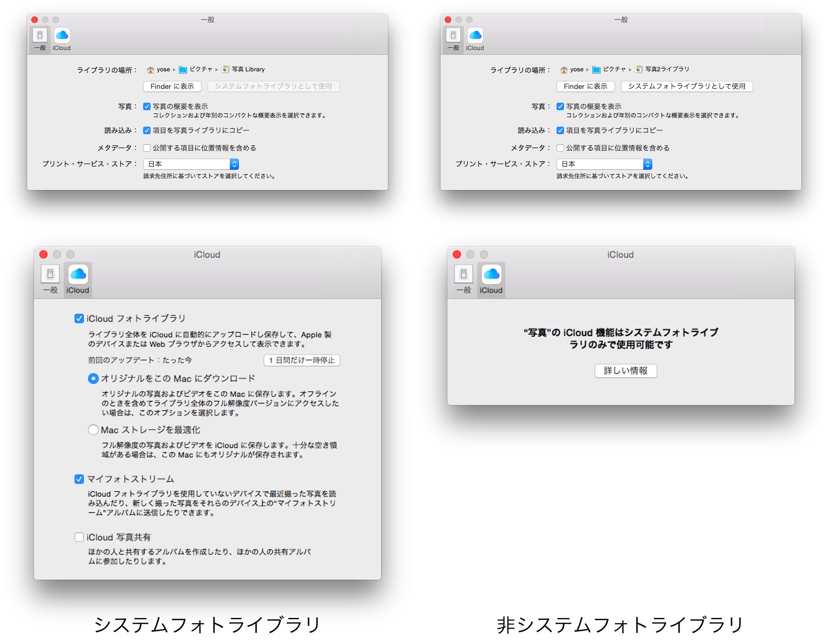830x644 pixels.
Task: Click the ライブラリの場所 label in the 写真 Library window
Action: pos(107,70)
